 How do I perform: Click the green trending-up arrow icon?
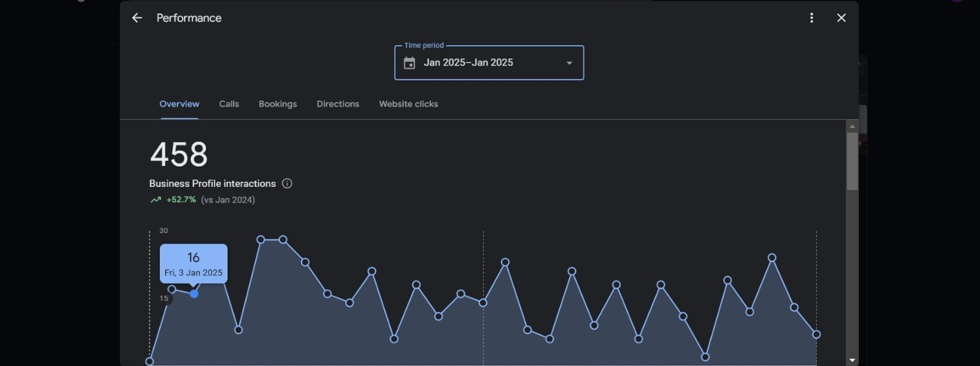click(156, 200)
